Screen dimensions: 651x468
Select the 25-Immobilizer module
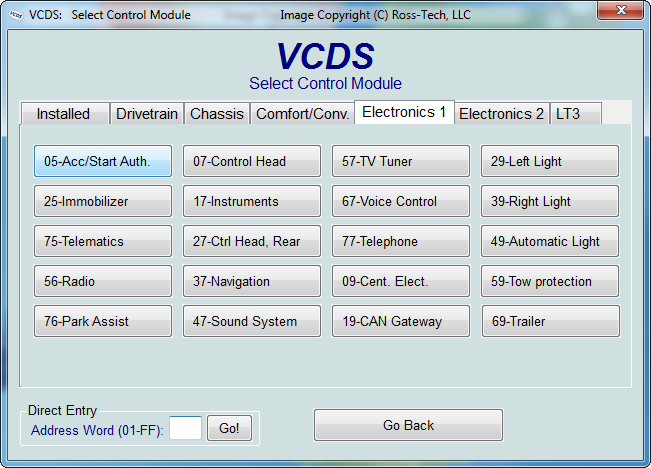[x=103, y=201]
